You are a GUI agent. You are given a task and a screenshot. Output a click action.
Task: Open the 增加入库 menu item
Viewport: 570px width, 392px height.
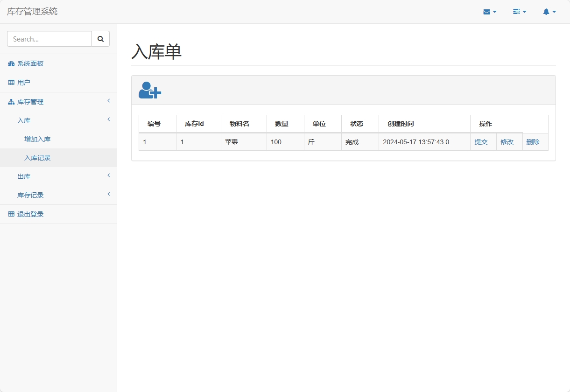[x=37, y=139]
